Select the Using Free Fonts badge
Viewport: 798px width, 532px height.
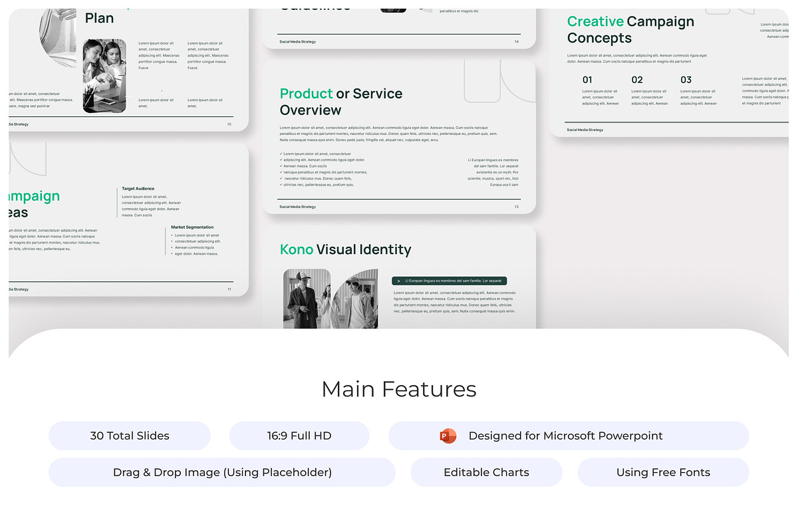coord(663,472)
